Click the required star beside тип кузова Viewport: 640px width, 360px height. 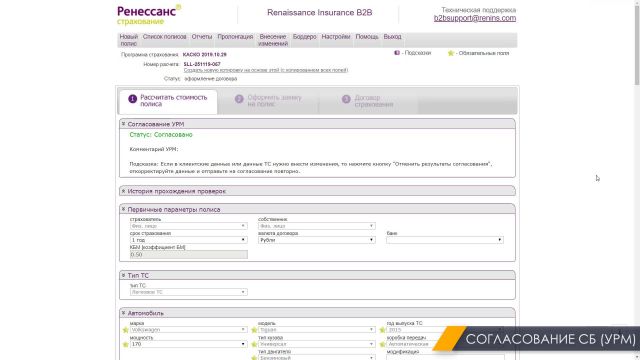coord(254,344)
